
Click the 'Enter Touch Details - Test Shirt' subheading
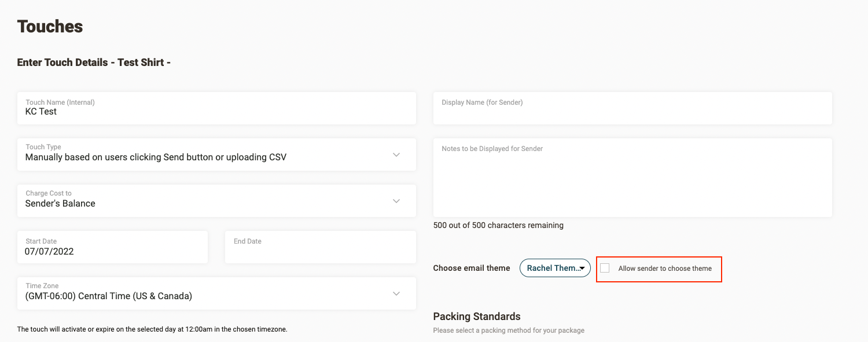click(x=94, y=62)
